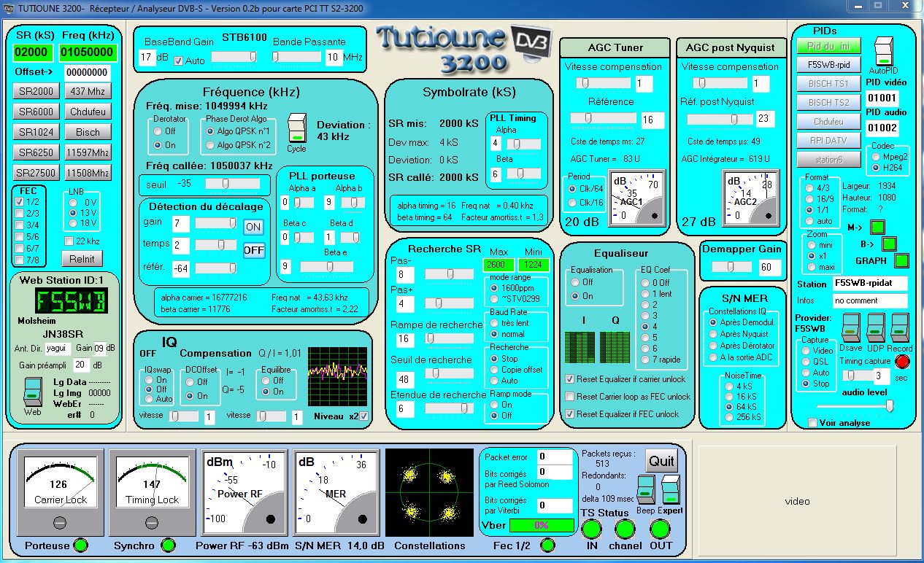Viewport: 924px width, 563px height.
Task: Click the IQ spectrum graph
Action: pos(337,376)
